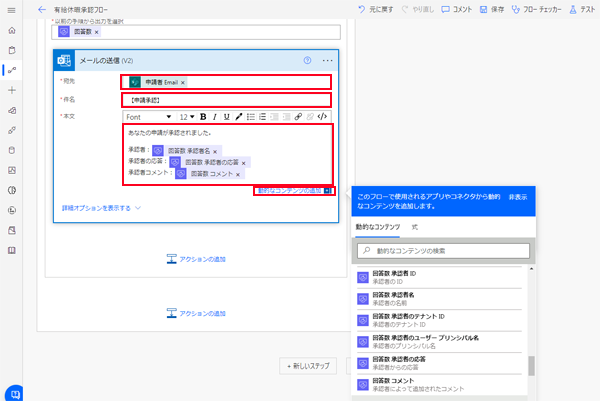Toggle Underline formatting in body editor
Viewport: 600px width, 401px height.
[x=227, y=117]
